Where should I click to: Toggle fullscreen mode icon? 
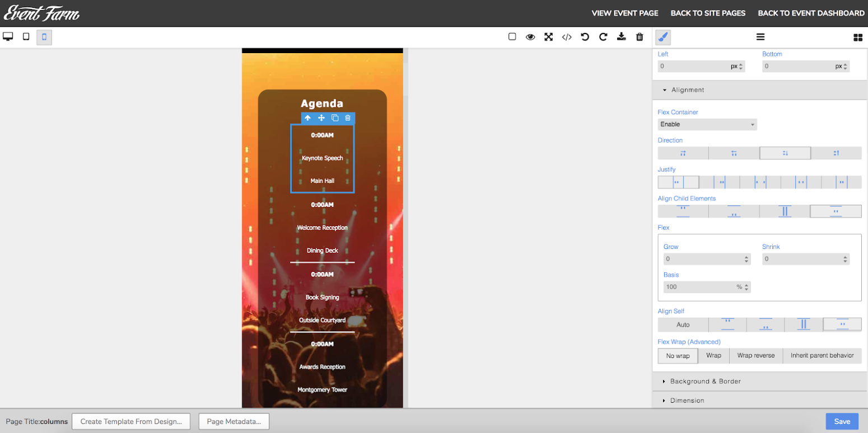[x=549, y=37]
